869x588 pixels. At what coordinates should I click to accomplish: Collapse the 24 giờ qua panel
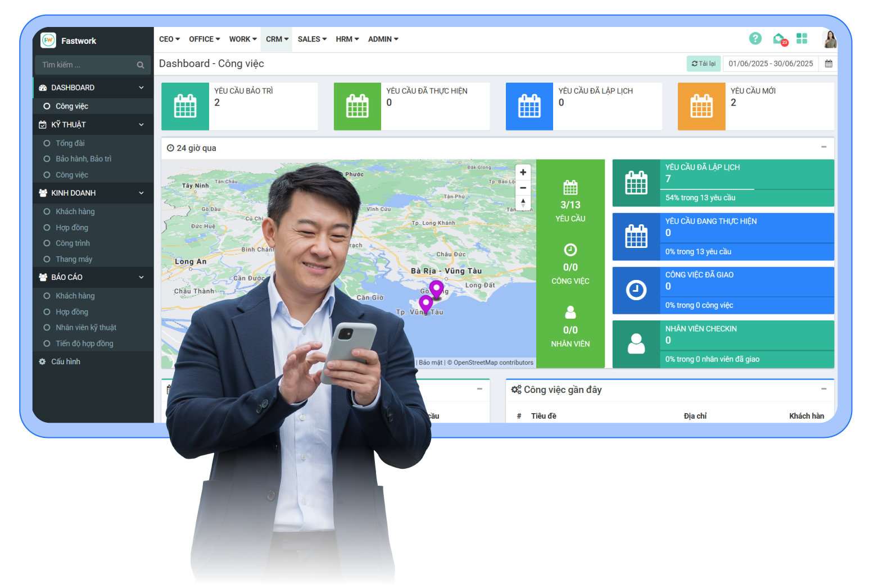pos(823,147)
